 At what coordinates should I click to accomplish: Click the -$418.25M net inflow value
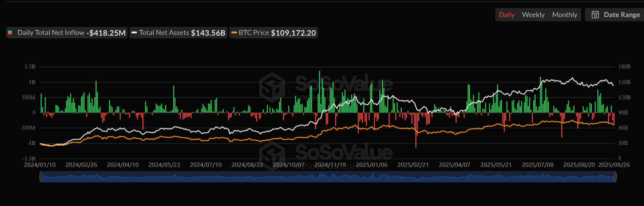point(107,33)
